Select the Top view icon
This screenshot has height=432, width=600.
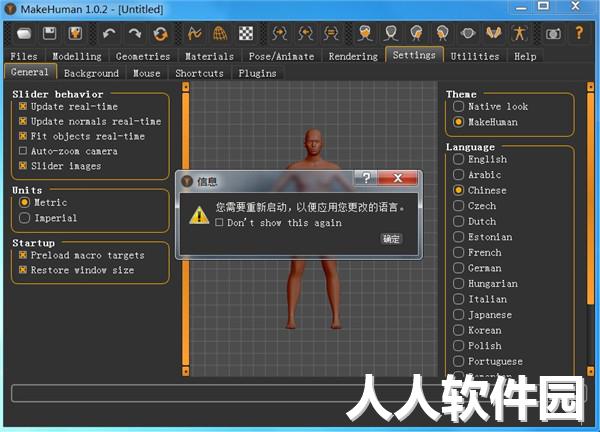coord(468,34)
